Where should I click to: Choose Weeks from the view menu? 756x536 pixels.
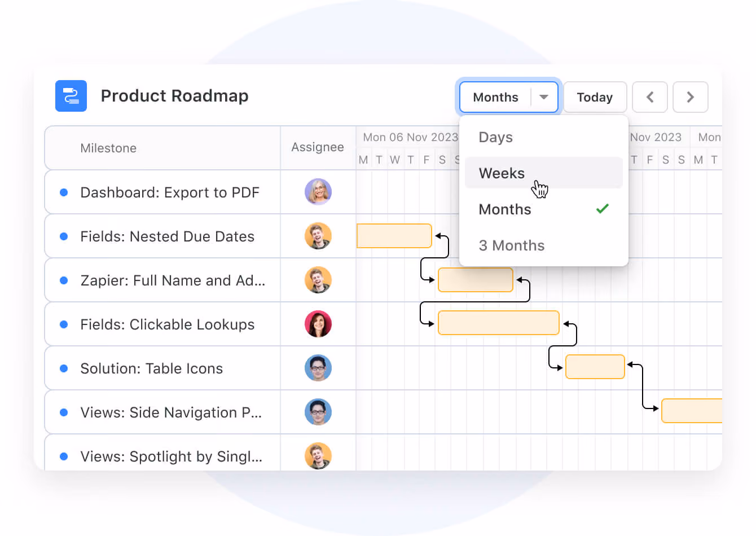coord(544,173)
